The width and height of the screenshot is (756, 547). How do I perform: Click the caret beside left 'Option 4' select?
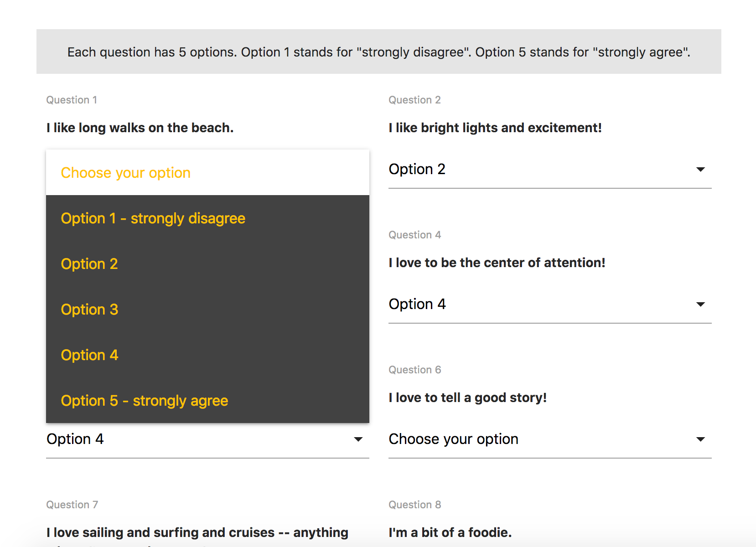click(x=358, y=439)
